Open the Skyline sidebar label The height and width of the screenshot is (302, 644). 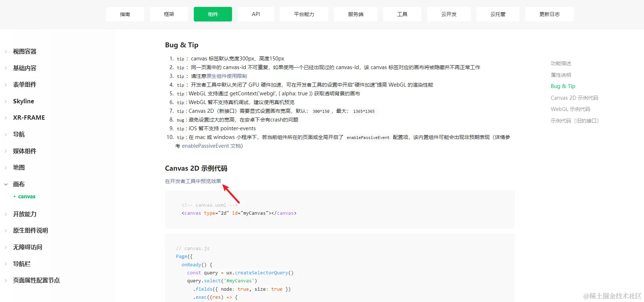pyautogui.click(x=24, y=101)
